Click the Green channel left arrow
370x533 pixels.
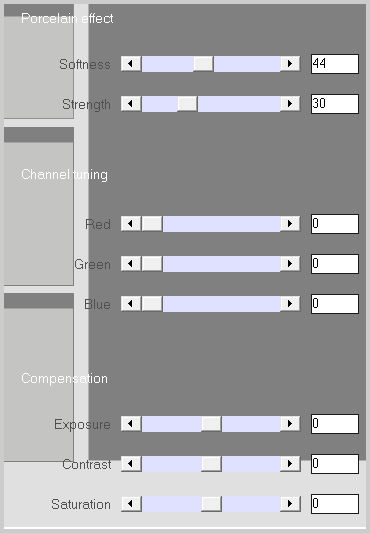click(x=131, y=264)
